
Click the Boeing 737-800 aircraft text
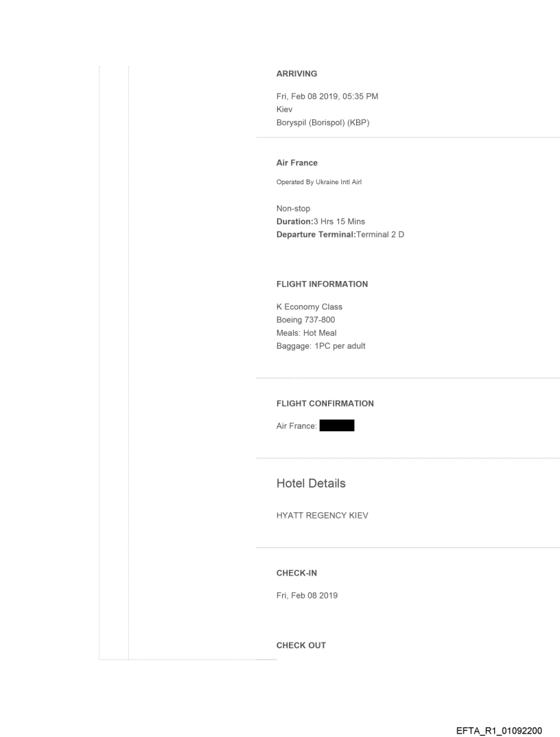(305, 320)
